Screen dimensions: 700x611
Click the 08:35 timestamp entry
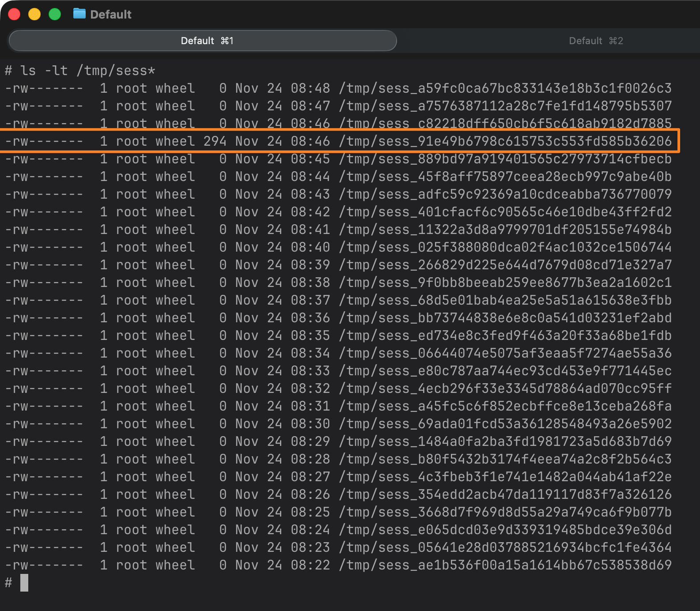[310, 336]
